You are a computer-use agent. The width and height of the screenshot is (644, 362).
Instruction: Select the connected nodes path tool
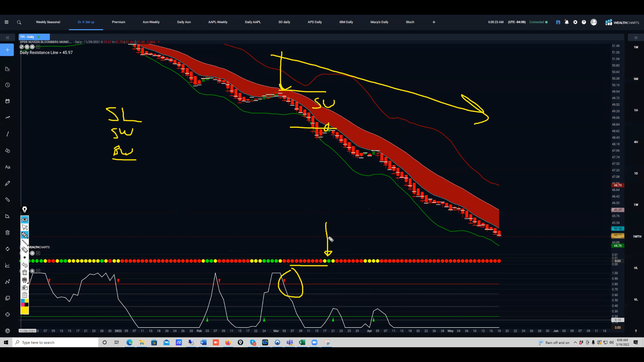[7, 282]
